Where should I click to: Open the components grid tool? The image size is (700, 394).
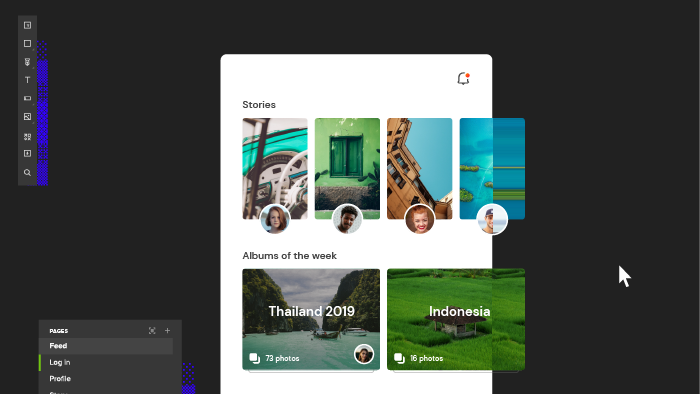[27, 137]
